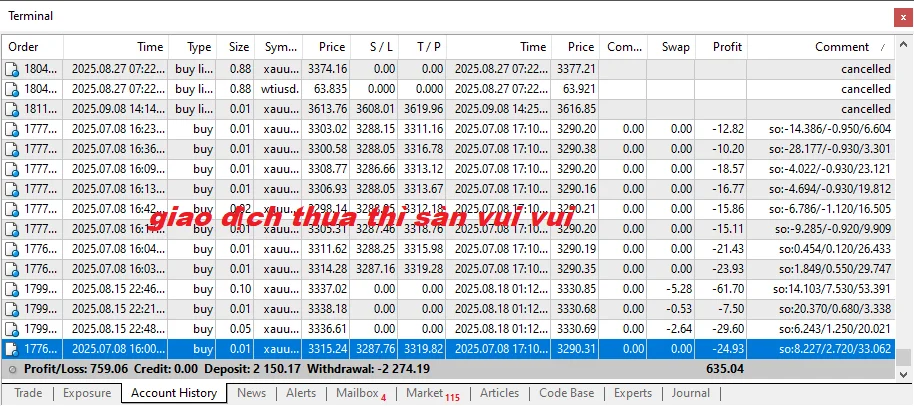Switch to the Experts tab

632,393
